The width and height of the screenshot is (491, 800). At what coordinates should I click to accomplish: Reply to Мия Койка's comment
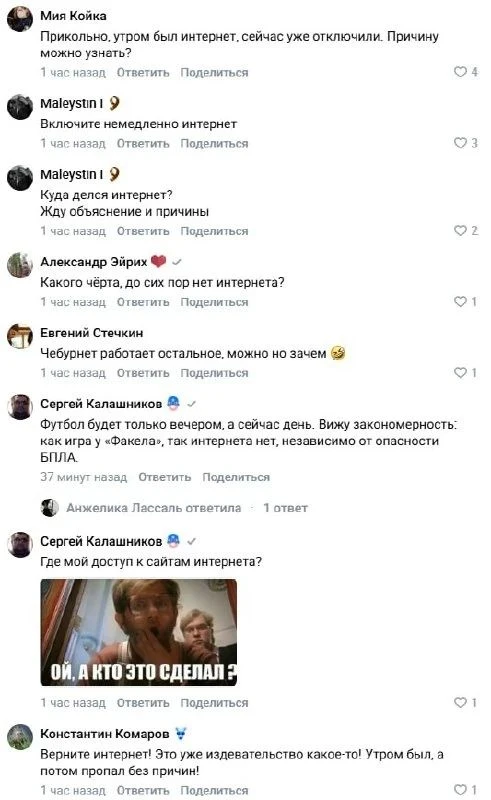click(143, 72)
